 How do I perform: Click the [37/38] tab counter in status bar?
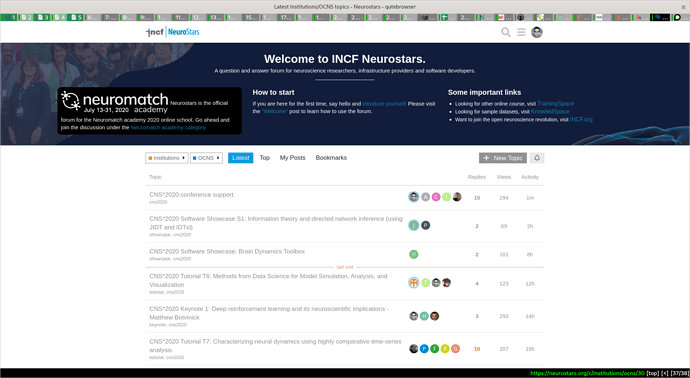click(680, 373)
